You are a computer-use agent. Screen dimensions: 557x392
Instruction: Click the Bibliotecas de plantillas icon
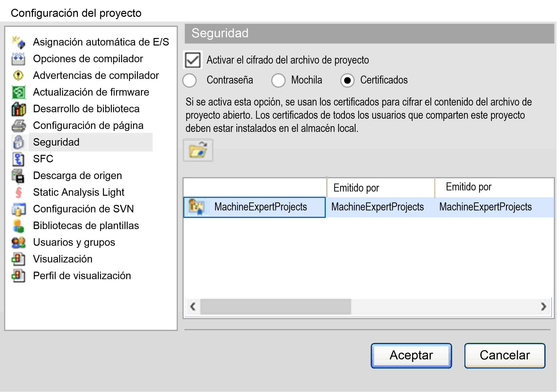(18, 226)
